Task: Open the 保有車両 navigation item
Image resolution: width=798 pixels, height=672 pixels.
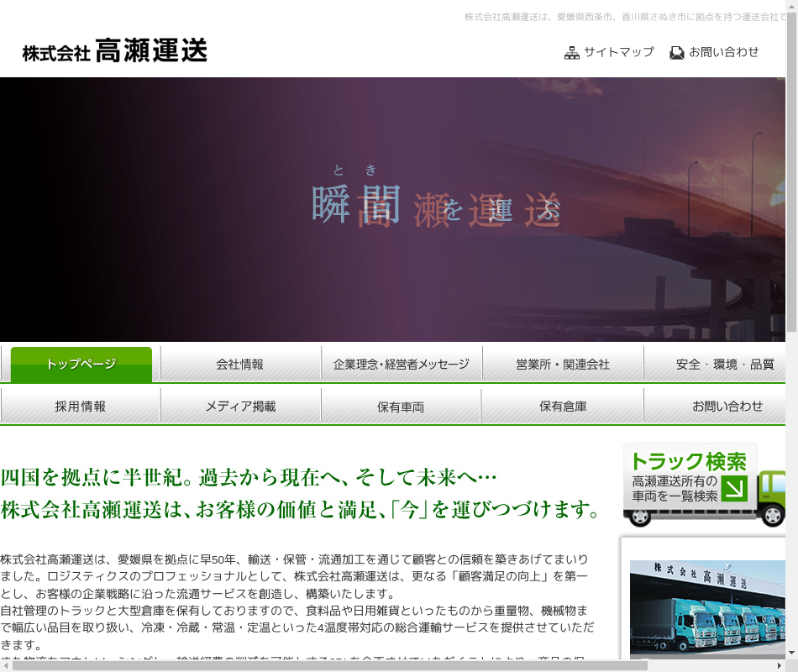Action: pyautogui.click(x=401, y=407)
